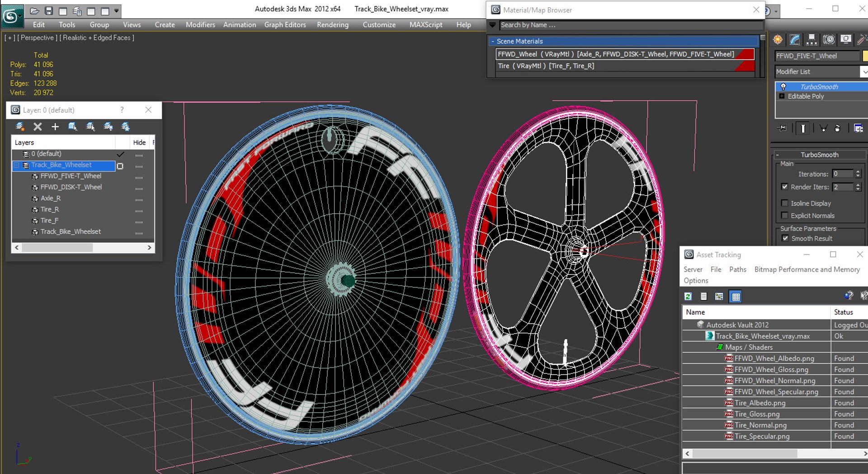This screenshot has height=474, width=868.
Task: Collapse Track_Bike_Wheelset layer tree
Action: point(17,165)
